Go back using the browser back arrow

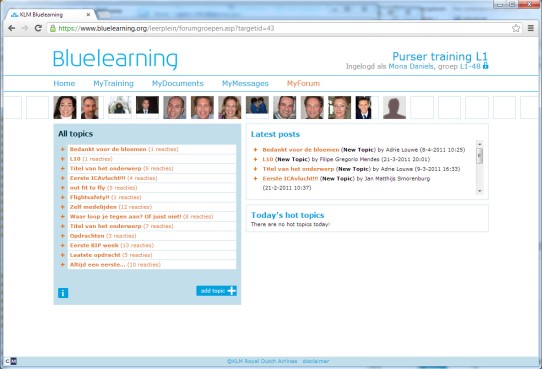pyautogui.click(x=11, y=28)
